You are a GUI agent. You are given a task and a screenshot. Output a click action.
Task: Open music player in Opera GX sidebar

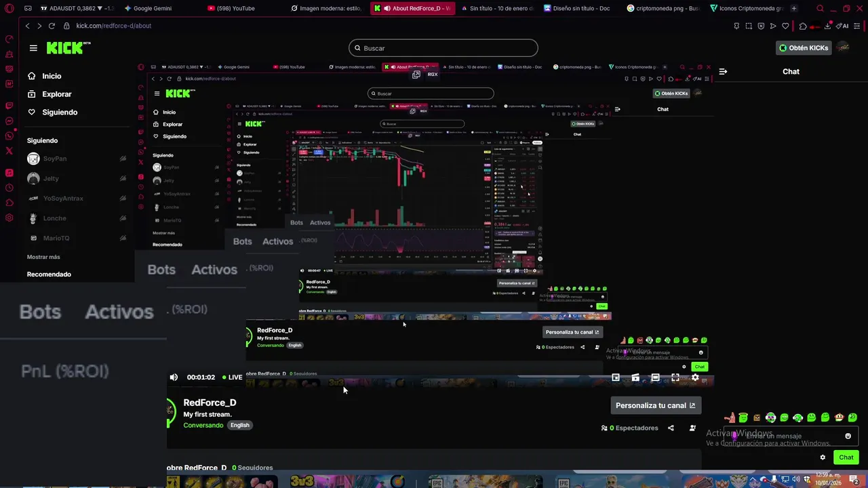tap(9, 173)
